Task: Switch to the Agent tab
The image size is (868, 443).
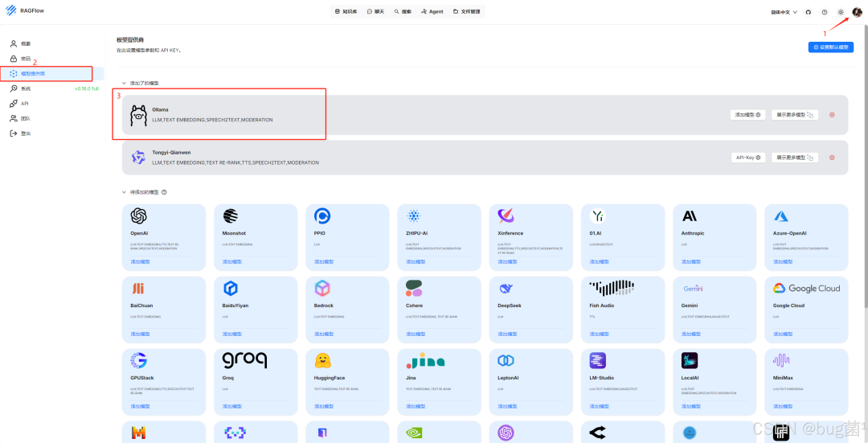Action: tap(432, 11)
